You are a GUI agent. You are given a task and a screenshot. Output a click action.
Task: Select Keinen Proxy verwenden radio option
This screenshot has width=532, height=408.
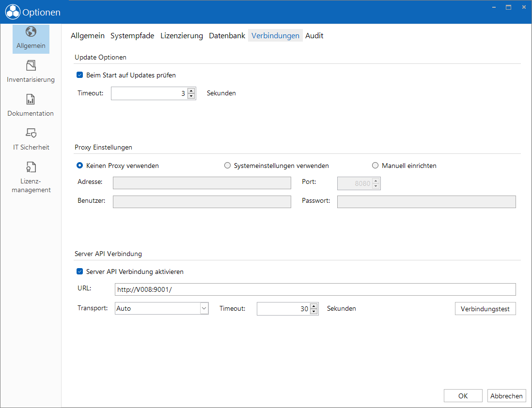[x=80, y=166]
